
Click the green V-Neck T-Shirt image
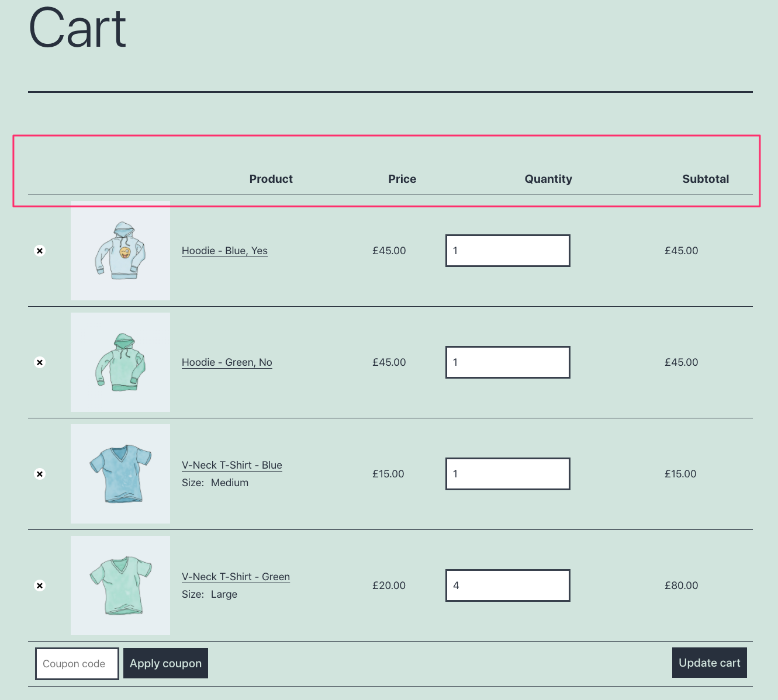120,585
